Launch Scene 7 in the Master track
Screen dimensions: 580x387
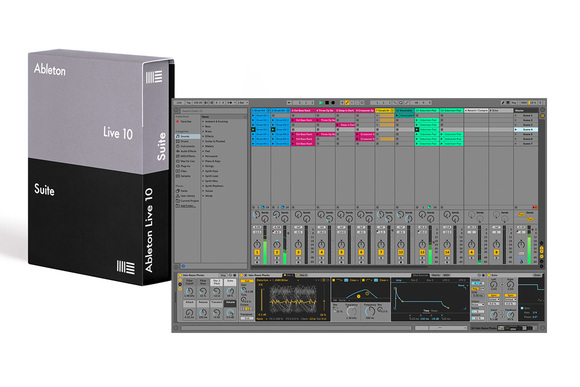[x=526, y=144]
